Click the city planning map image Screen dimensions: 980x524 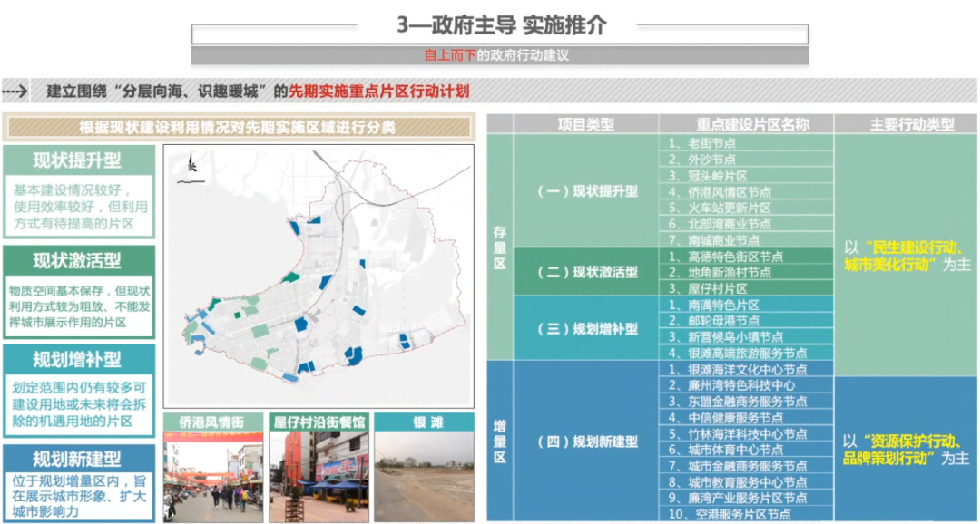point(318,277)
